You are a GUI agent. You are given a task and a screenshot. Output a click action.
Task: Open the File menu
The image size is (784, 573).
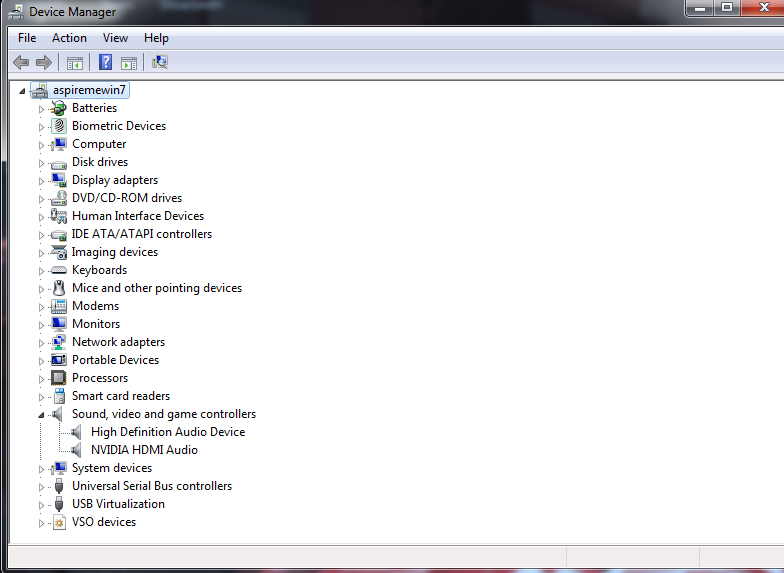tap(27, 38)
